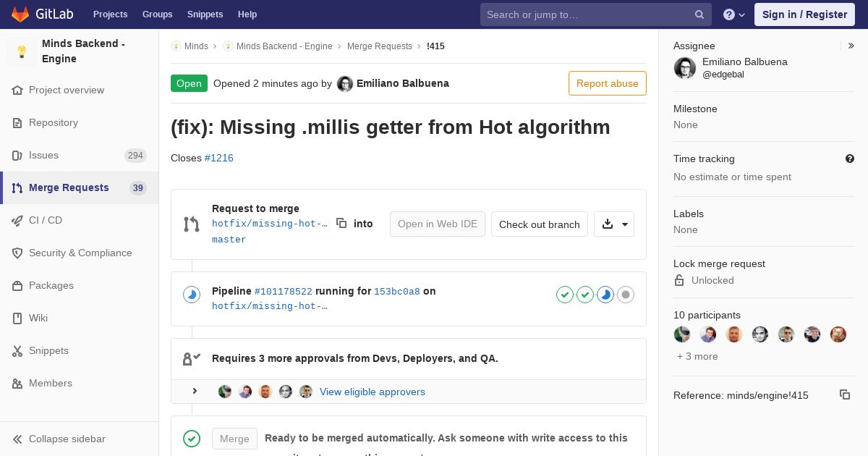Open the issue #1216 link

pos(219,158)
